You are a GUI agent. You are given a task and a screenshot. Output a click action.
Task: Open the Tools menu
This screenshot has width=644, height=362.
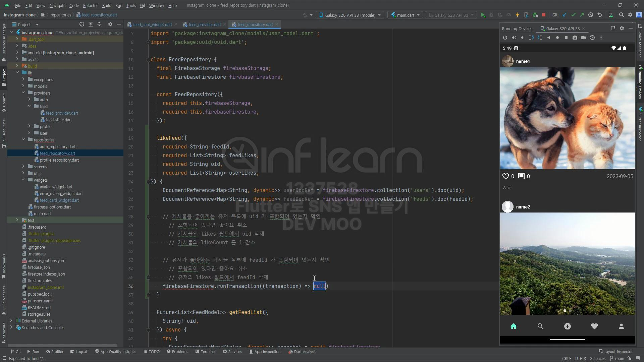(x=131, y=5)
